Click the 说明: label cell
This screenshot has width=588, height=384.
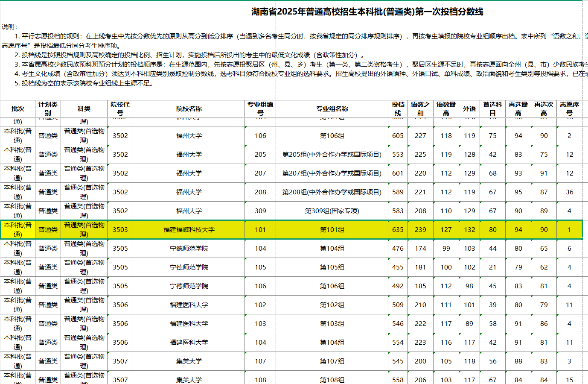click(x=9, y=27)
